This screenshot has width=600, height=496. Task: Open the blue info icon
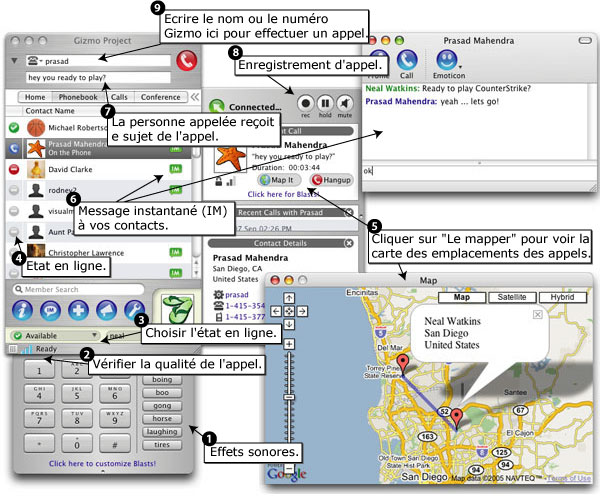[x=22, y=310]
